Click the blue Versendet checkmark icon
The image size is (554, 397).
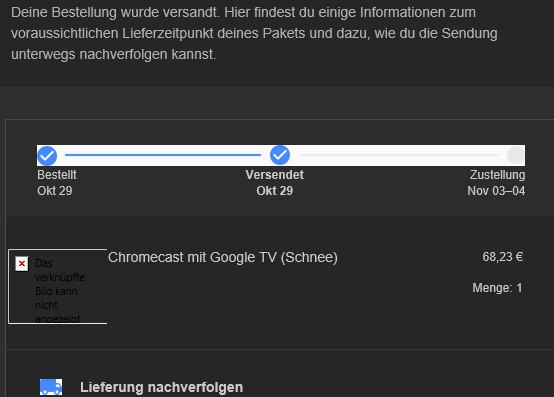pos(280,155)
